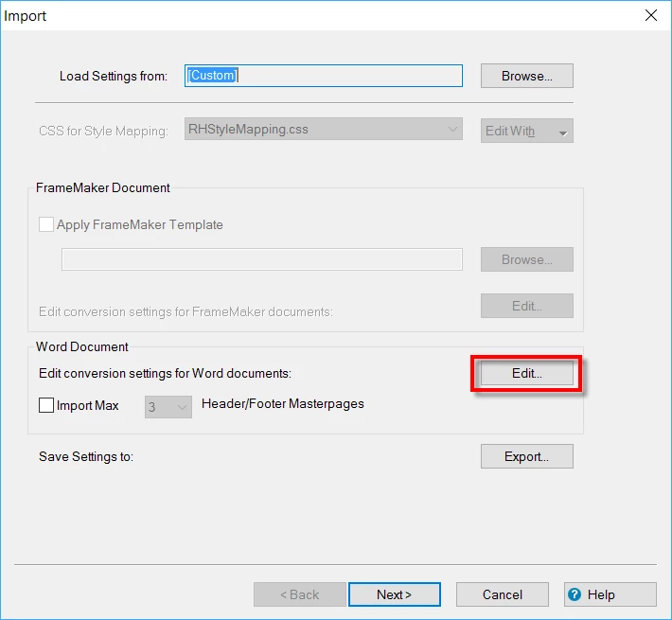Click the Save Settings to label
The width and height of the screenshot is (672, 620).
(86, 457)
